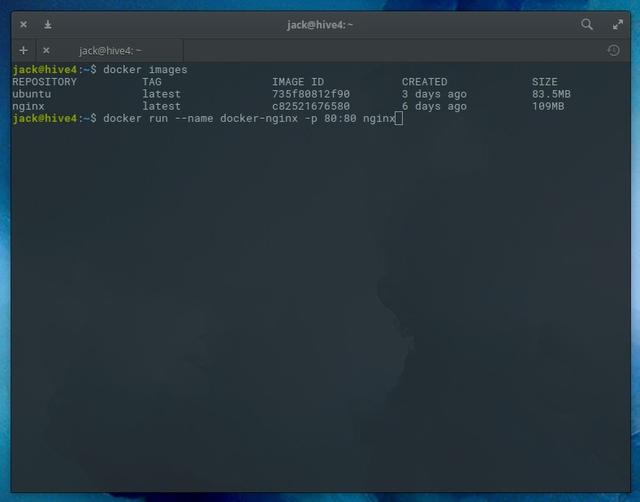Viewport: 640px width, 502px height.
Task: Click the download arrow icon in header bar
Action: pyautogui.click(x=47, y=24)
